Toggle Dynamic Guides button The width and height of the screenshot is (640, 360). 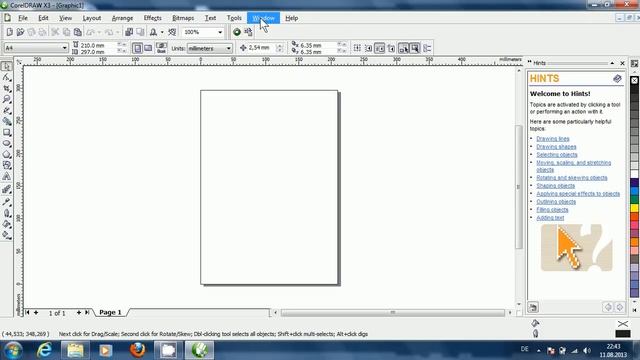391,48
